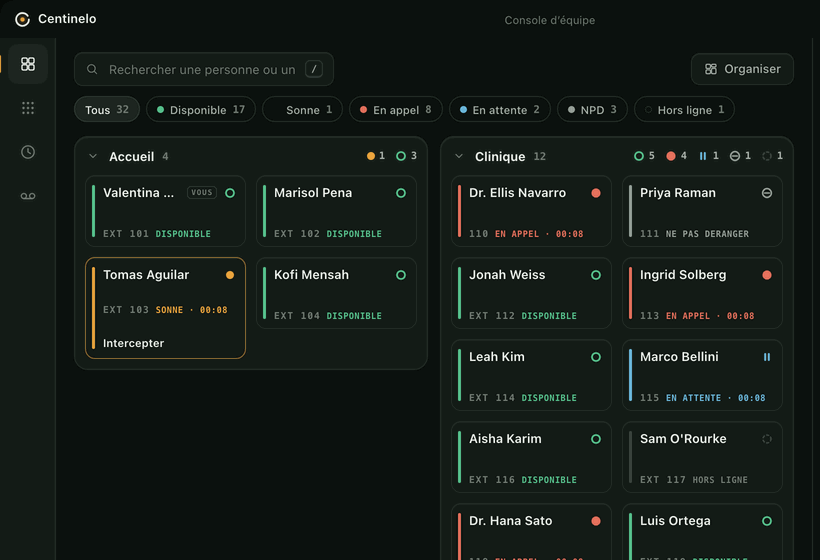The height and width of the screenshot is (560, 820).
Task: Filter by Hors ligne status
Action: (685, 109)
